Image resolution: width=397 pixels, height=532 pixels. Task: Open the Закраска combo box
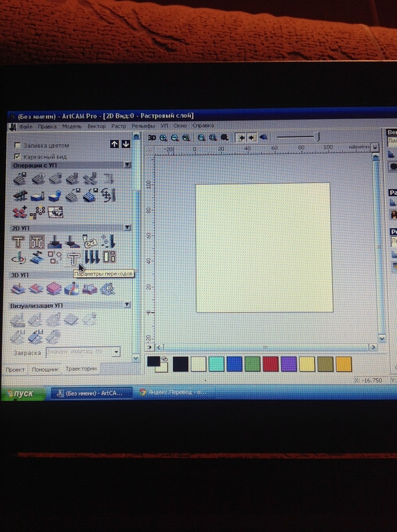[83, 352]
